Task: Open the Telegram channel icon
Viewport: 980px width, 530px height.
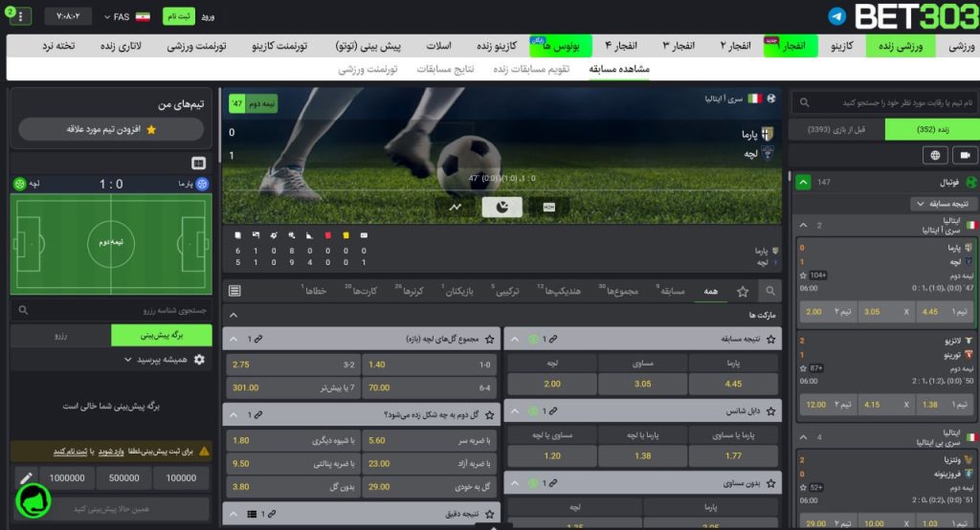Action: point(836,16)
